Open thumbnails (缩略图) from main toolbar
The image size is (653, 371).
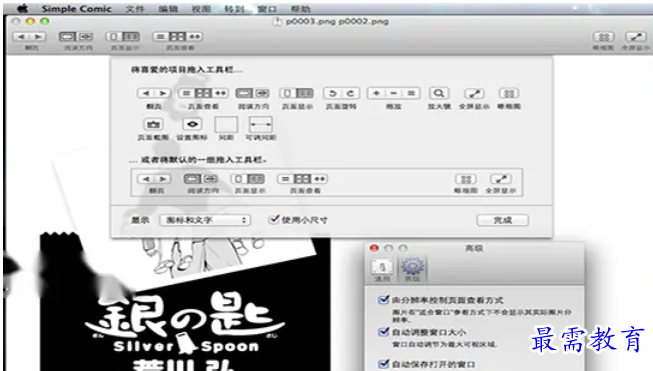pos(603,37)
